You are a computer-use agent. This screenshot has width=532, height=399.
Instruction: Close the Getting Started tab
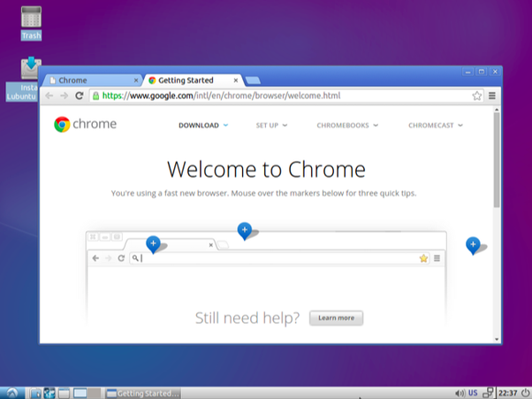coord(235,81)
